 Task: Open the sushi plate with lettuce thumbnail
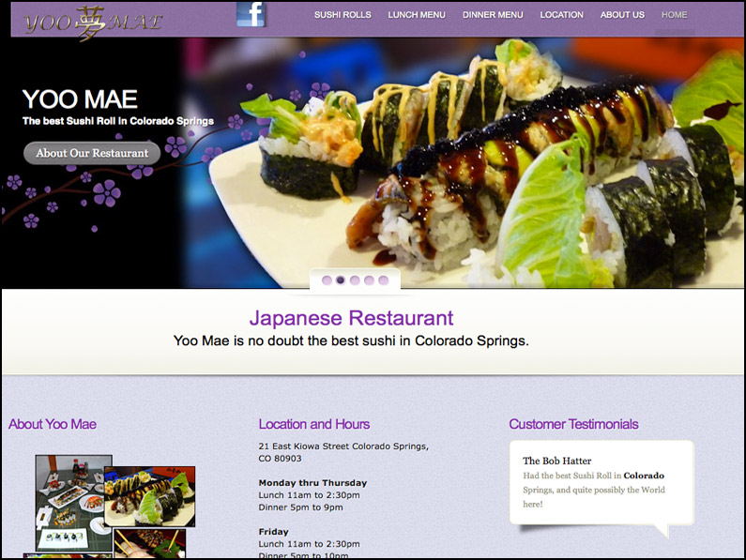[150, 497]
